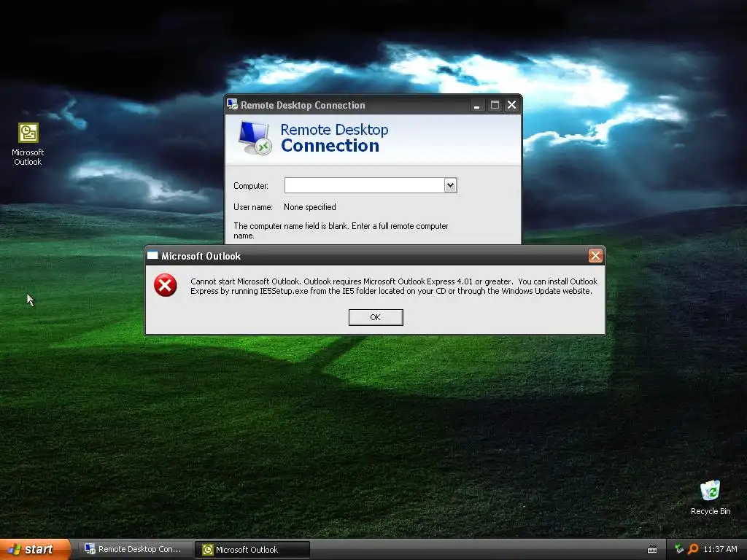
Task: Click the keyboard icon on taskbar
Action: (652, 550)
